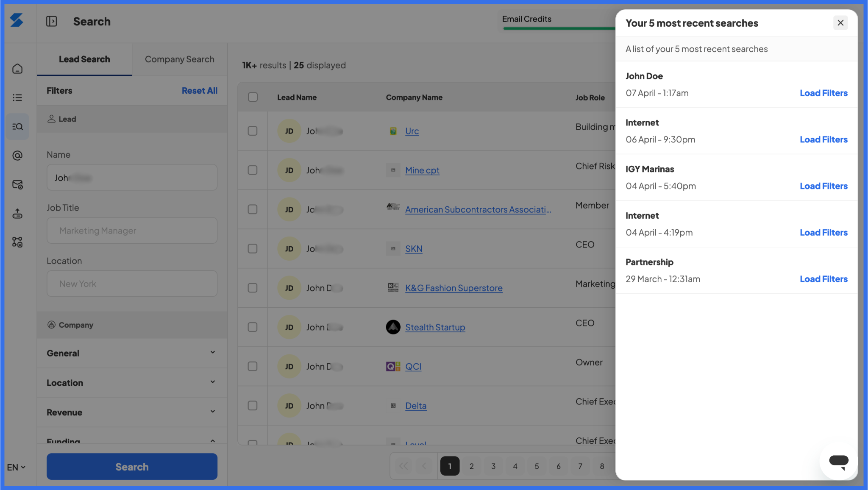Open the EN language dropdown
The height and width of the screenshot is (490, 868).
click(16, 467)
